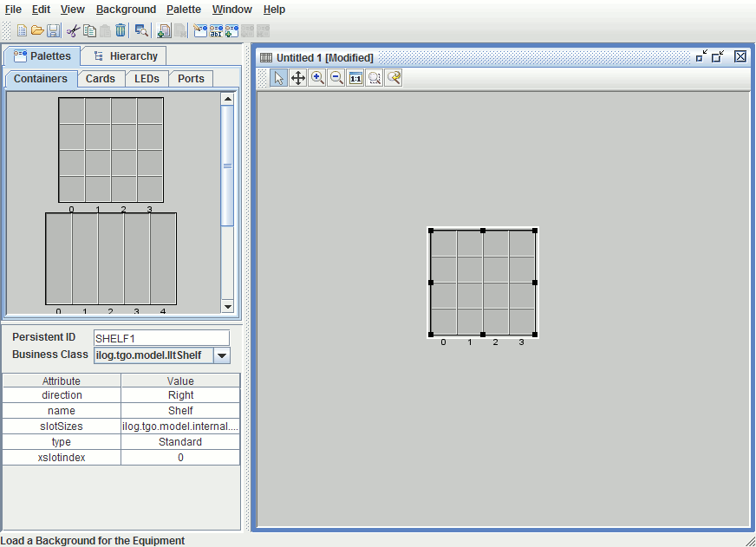
Task: Open the Palette menu
Action: (183, 10)
